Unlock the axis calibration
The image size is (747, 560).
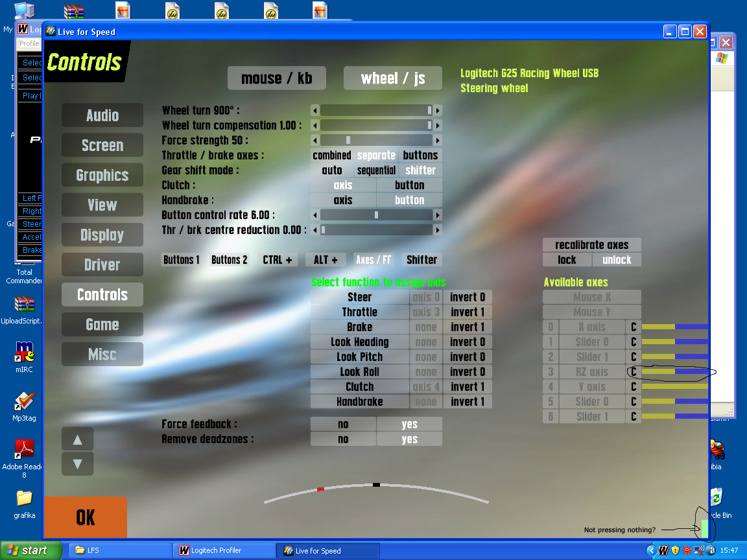pos(617,260)
